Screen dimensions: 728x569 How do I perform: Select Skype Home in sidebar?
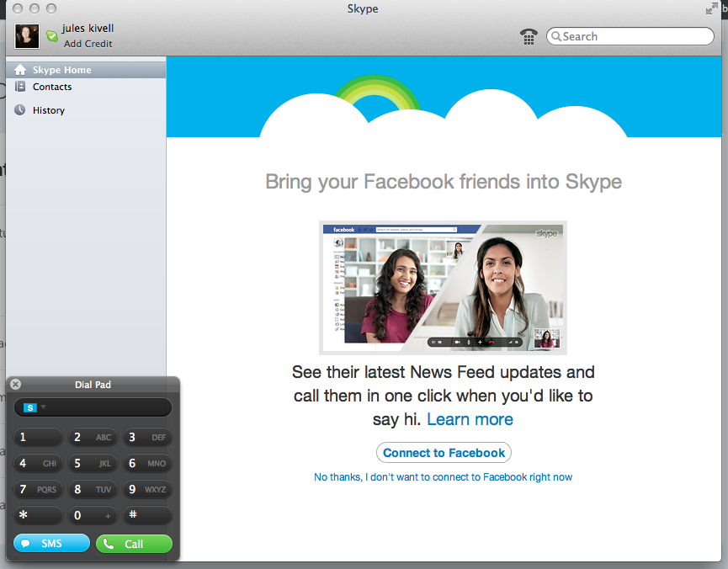86,70
